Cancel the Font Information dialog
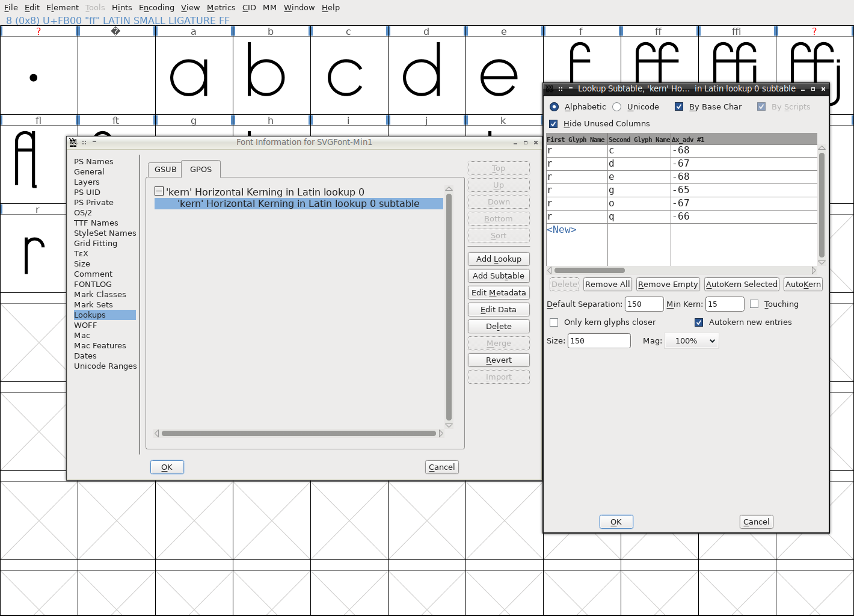Screen dimensions: 854x616 point(442,467)
